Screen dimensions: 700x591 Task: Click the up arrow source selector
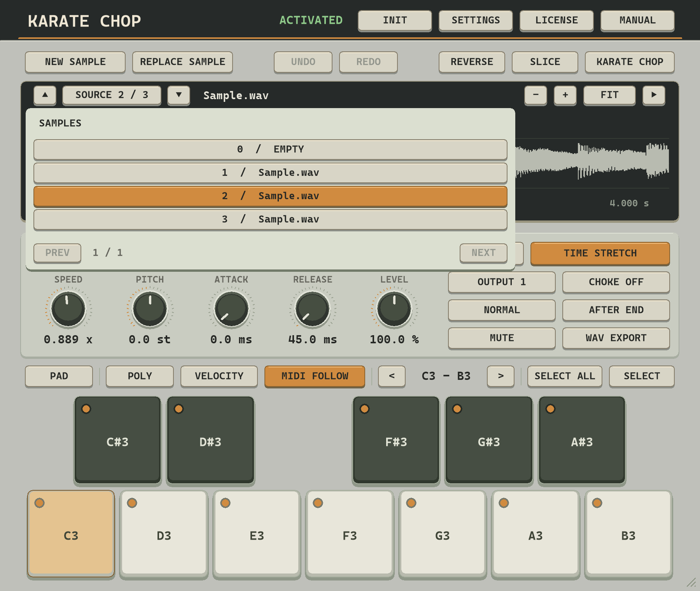click(x=45, y=95)
